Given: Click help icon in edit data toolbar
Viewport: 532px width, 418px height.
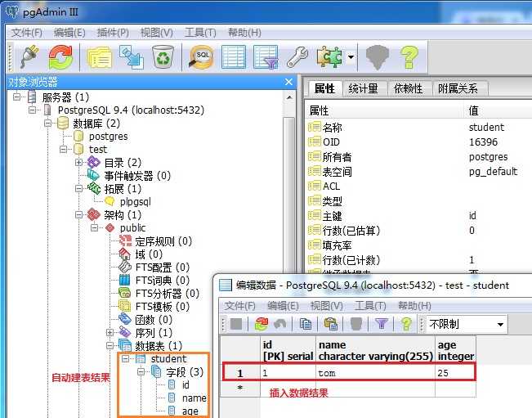Looking at the screenshot, I should point(406,324).
